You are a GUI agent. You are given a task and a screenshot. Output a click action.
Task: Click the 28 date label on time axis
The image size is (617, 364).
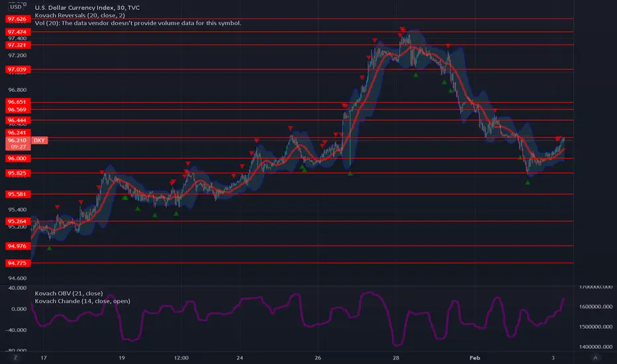[x=396, y=357]
